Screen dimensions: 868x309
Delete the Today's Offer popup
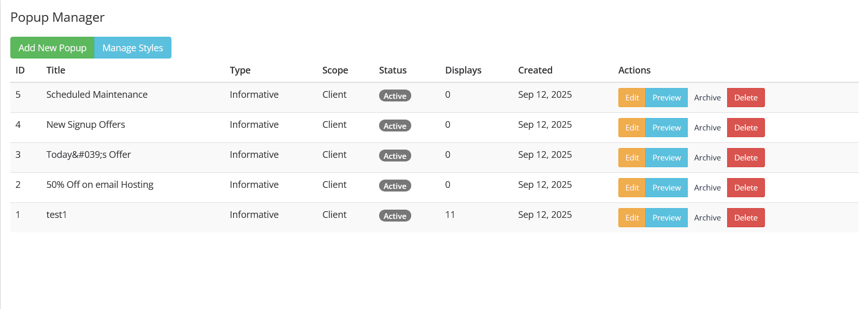tap(745, 158)
